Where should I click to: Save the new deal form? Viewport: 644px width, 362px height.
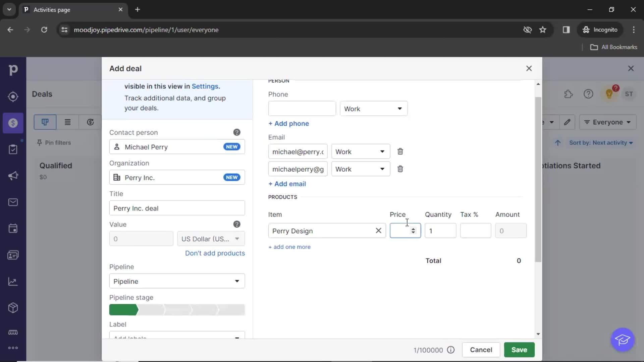[519, 350]
